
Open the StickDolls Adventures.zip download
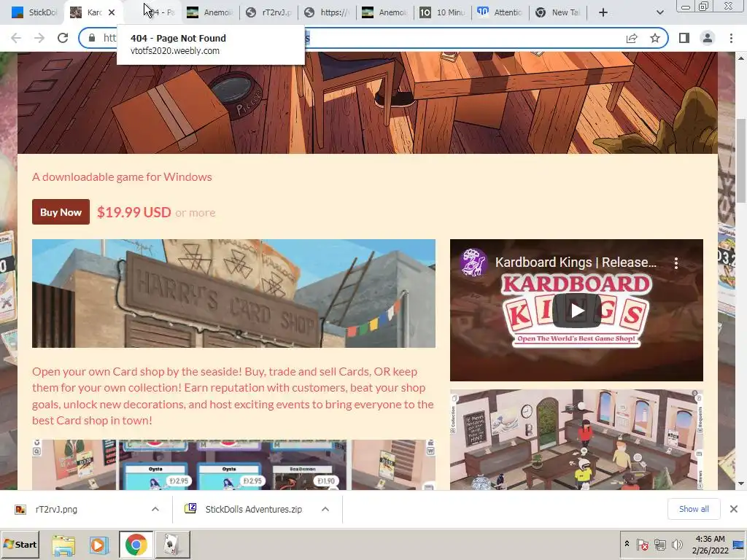click(253, 509)
